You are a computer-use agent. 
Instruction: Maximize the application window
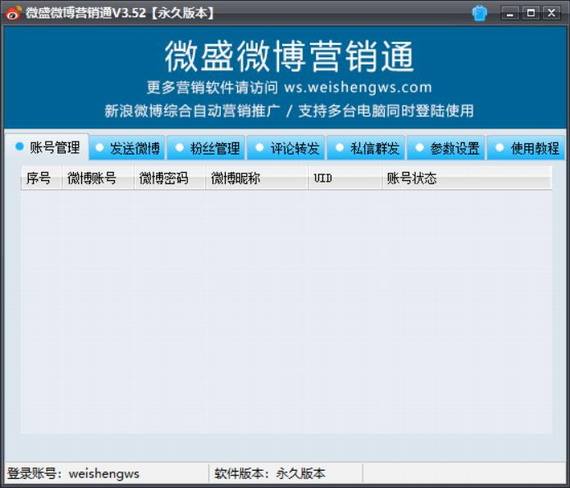click(531, 13)
